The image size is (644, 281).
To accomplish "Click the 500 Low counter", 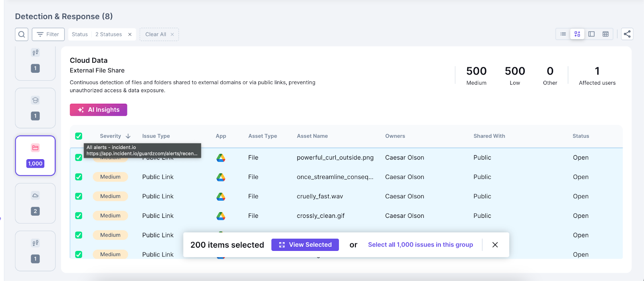I will coord(515,76).
